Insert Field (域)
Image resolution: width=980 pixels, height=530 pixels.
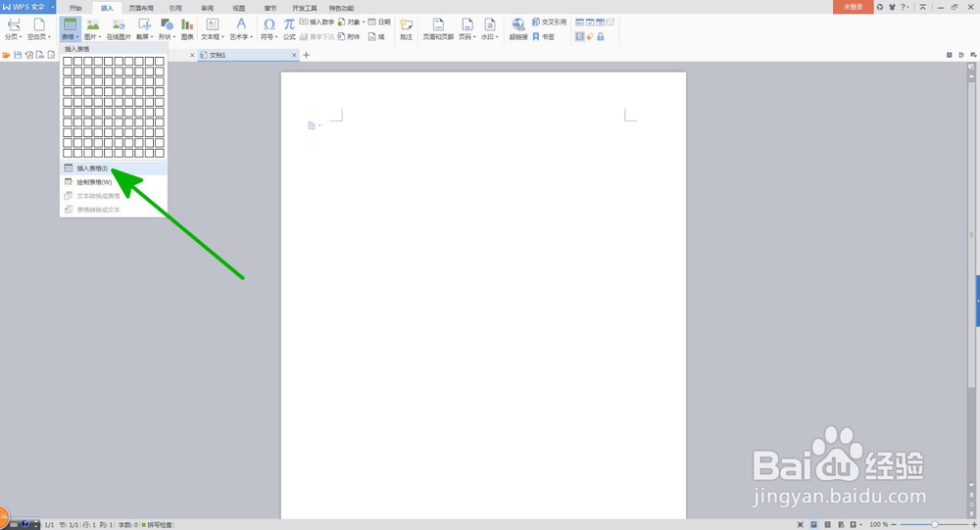[376, 37]
